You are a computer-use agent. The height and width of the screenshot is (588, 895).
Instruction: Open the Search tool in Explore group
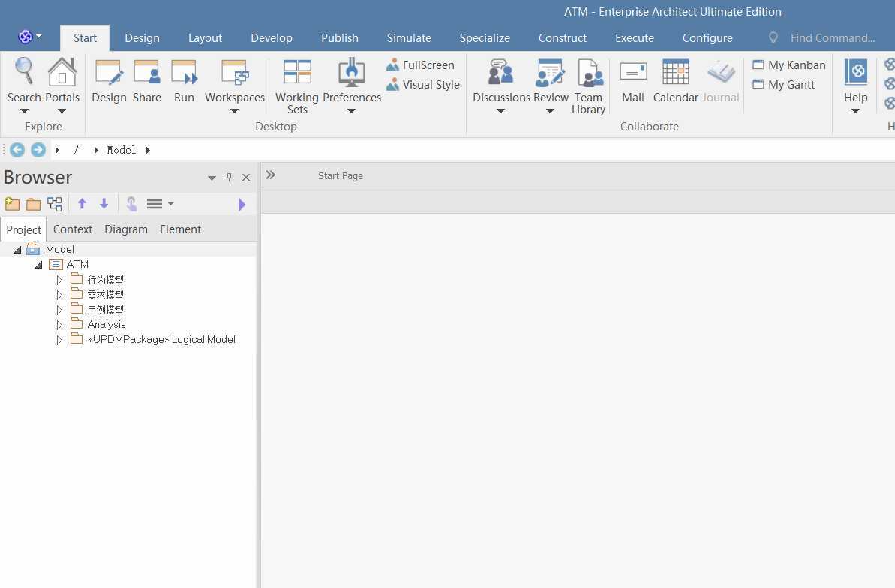click(x=24, y=73)
